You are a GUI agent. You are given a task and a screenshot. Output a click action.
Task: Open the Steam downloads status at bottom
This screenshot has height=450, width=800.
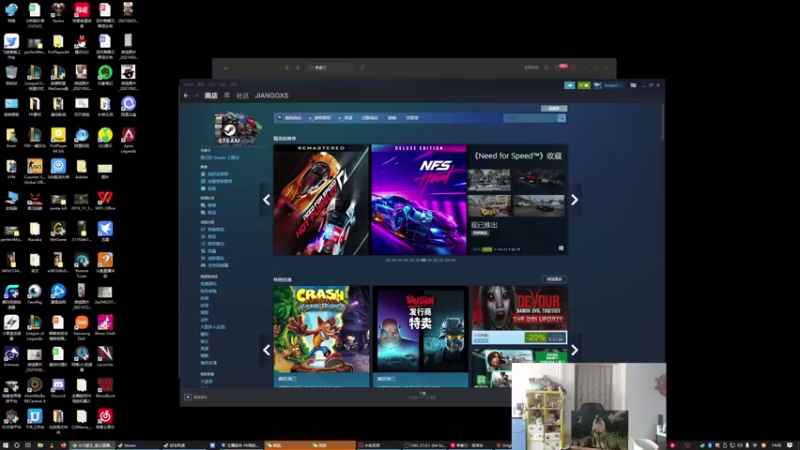coord(421,395)
